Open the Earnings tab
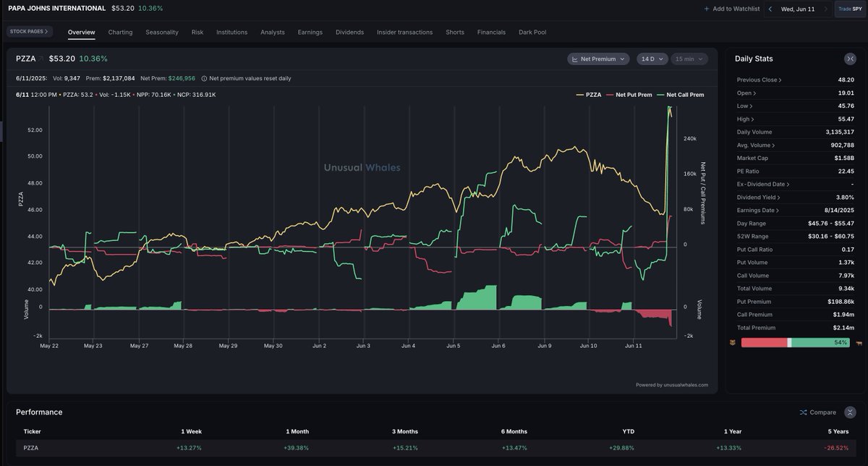 (310, 32)
